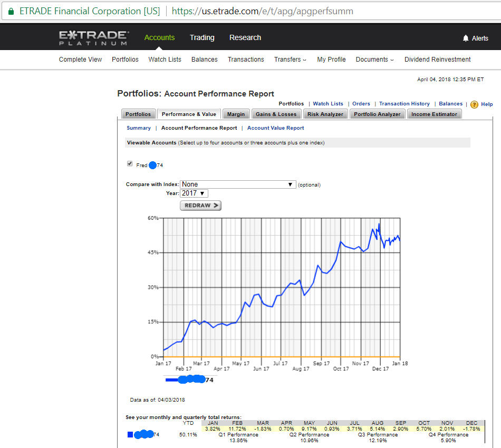Click blue Watch Lists quick link
The height and width of the screenshot is (448, 501).
pyautogui.click(x=328, y=103)
